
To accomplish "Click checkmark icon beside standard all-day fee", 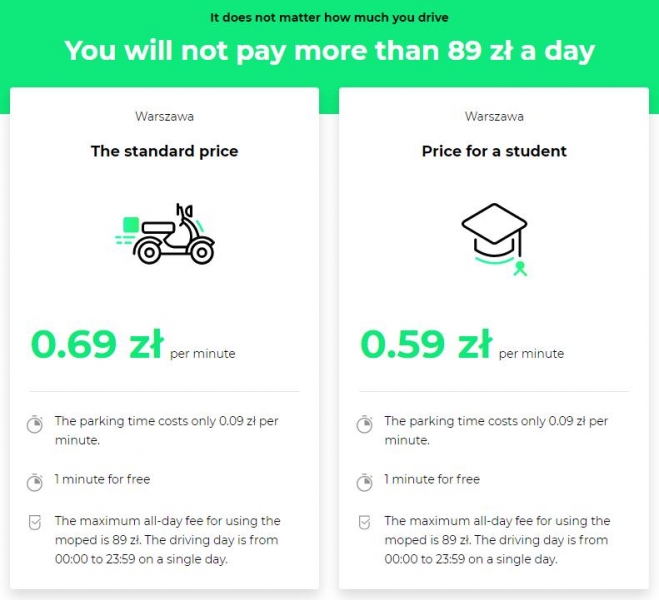I will click(x=35, y=522).
